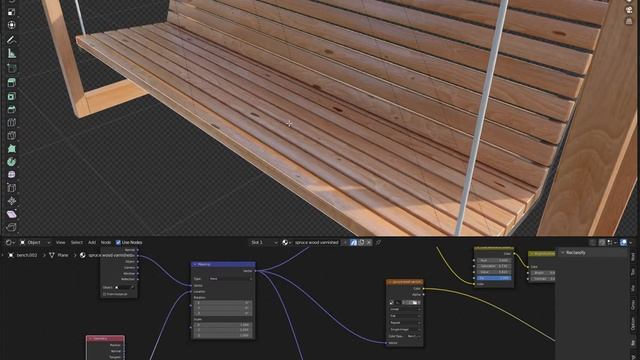Toggle node editor overlays button
Viewport: 640px width, 360px height.
coord(623,242)
